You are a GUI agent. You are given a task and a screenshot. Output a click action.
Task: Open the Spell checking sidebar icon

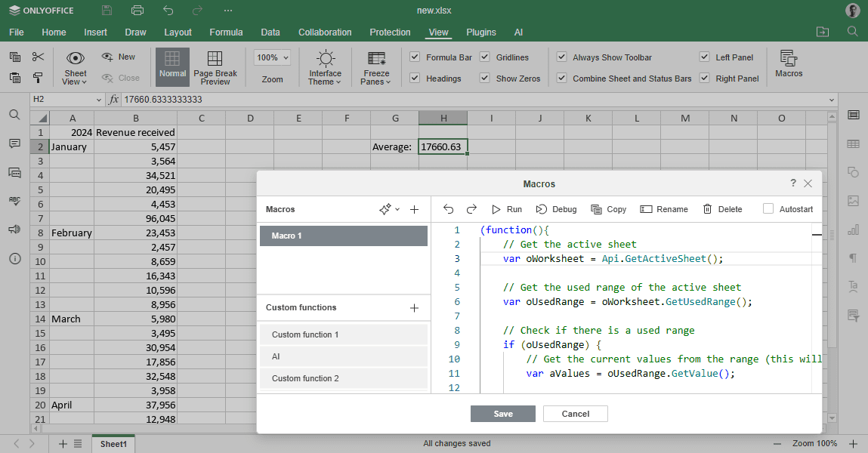coord(15,201)
